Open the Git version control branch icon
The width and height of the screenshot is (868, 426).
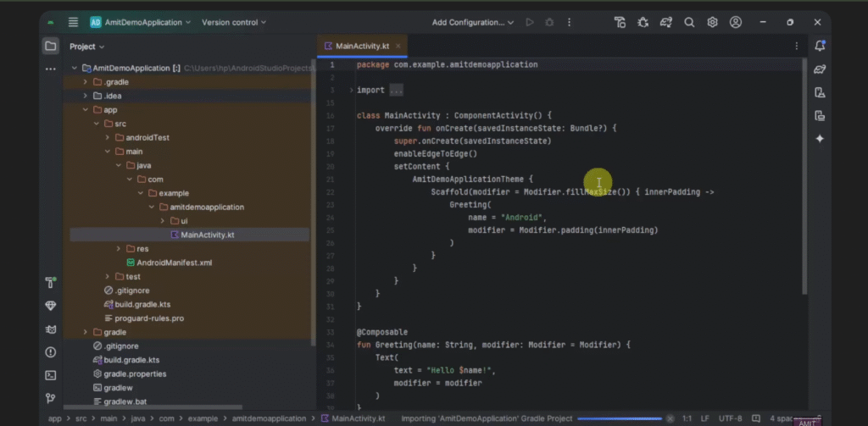(50, 398)
